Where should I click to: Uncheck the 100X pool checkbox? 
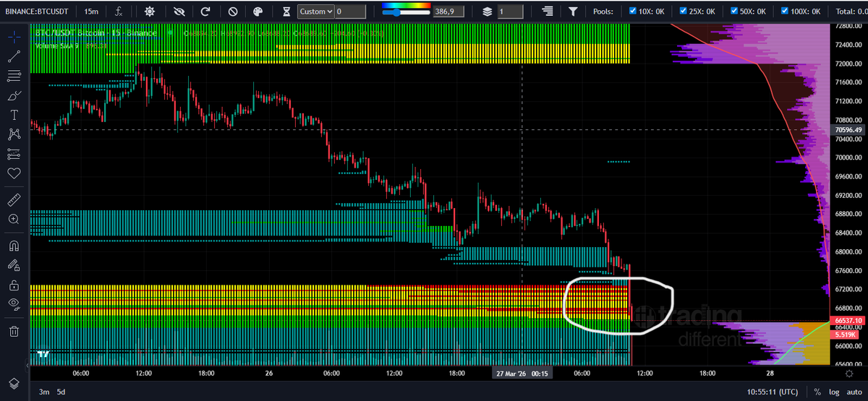pos(786,12)
